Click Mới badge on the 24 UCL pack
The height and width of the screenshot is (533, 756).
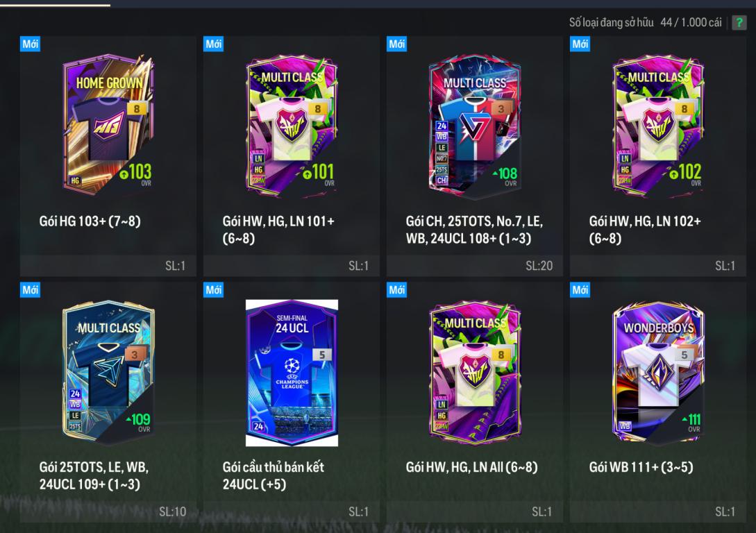point(213,289)
